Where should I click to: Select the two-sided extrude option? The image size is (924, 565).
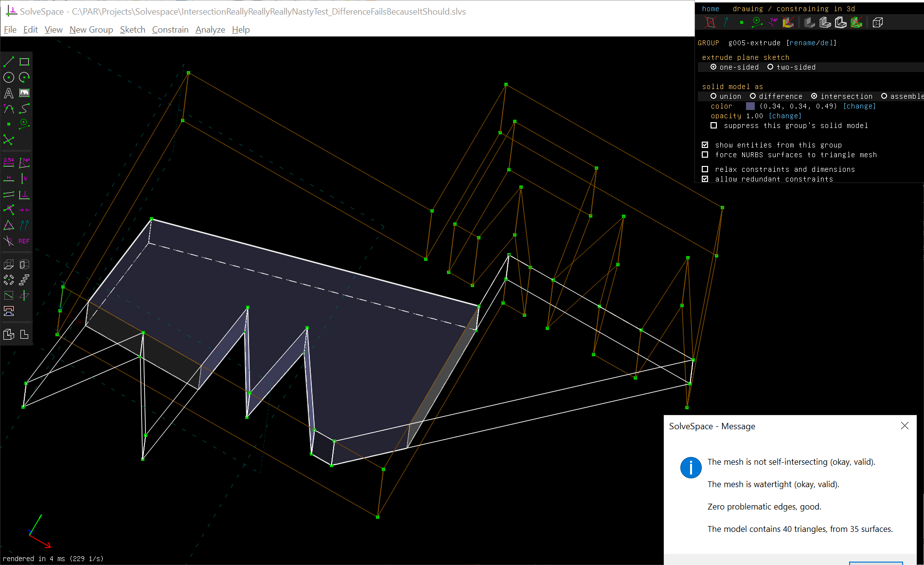tap(791, 67)
